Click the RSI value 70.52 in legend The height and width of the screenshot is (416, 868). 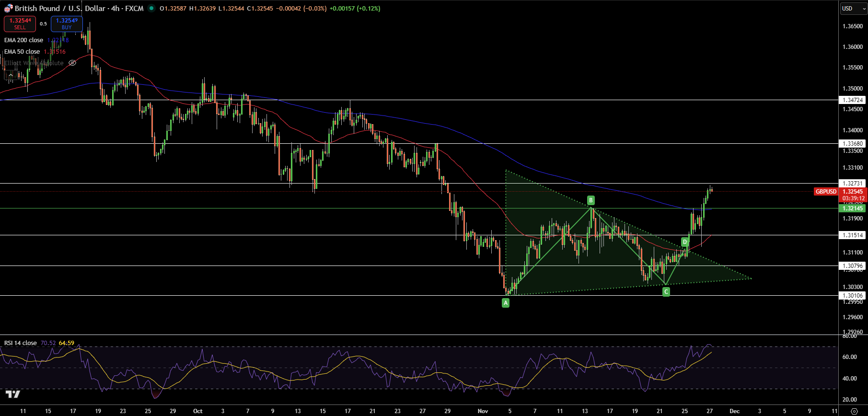tap(48, 343)
